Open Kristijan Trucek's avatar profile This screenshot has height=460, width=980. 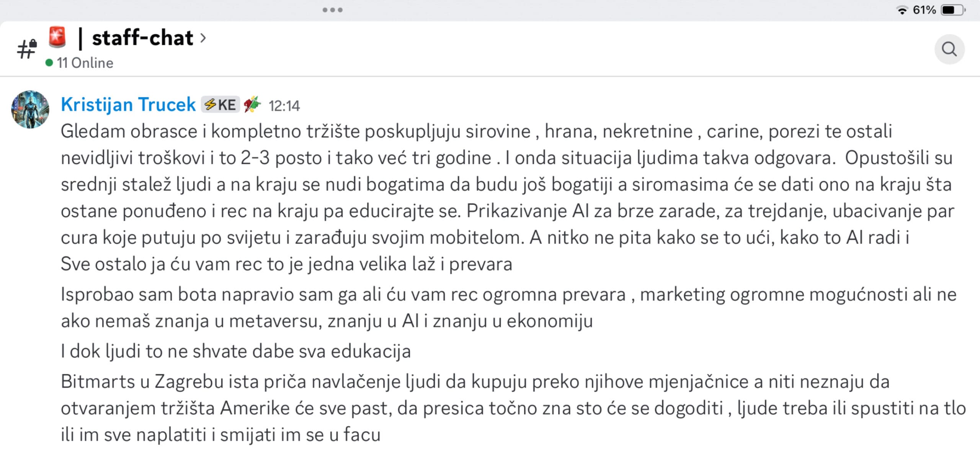coord(30,109)
